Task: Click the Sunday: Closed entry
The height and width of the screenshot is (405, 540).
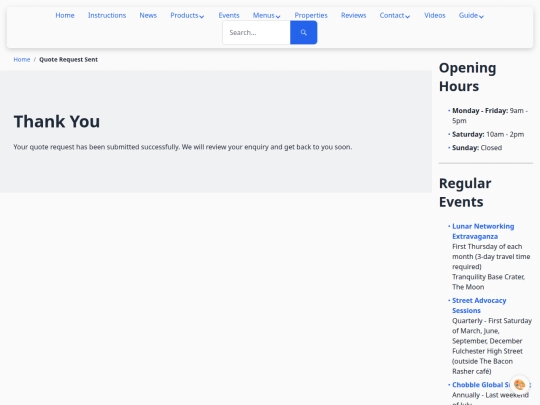Action: [x=477, y=148]
